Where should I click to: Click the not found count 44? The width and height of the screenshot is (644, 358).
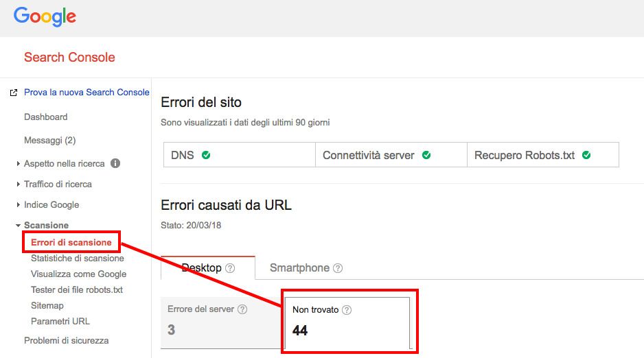pos(300,330)
